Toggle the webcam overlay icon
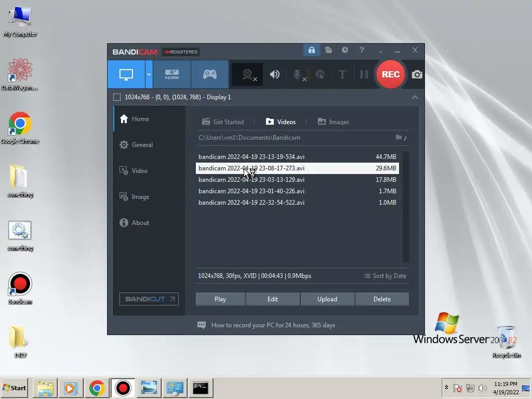Viewport: 532px width, 399px height. pos(247,74)
